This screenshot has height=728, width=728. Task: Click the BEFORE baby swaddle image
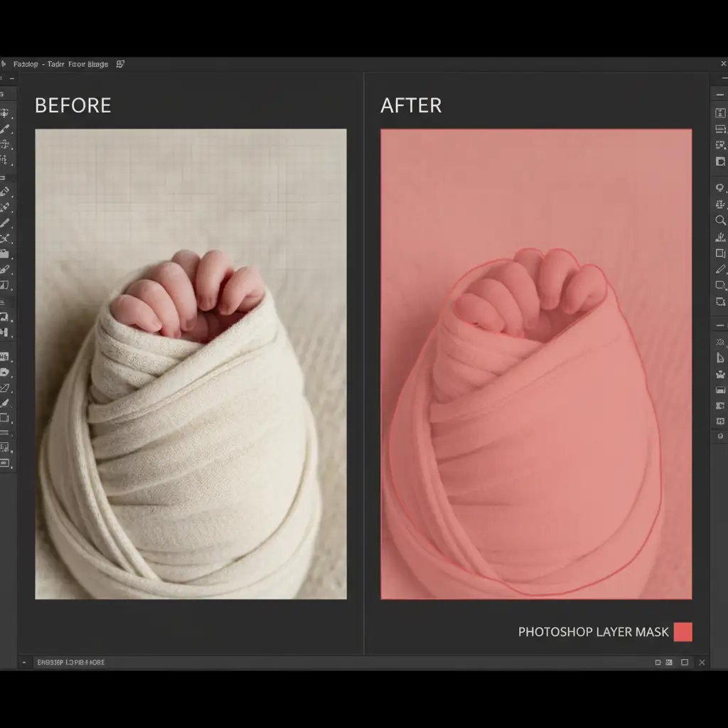[191, 363]
